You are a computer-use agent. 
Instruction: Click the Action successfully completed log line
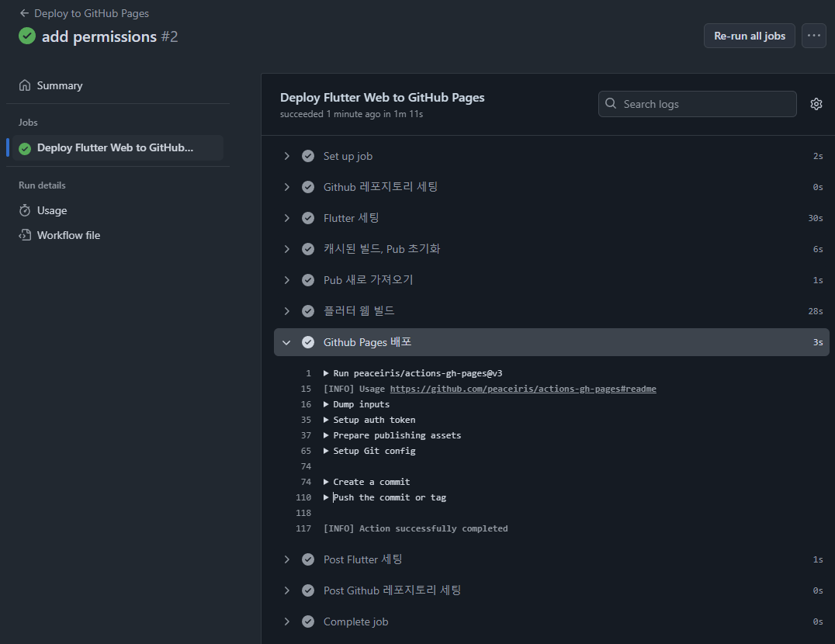pos(415,528)
